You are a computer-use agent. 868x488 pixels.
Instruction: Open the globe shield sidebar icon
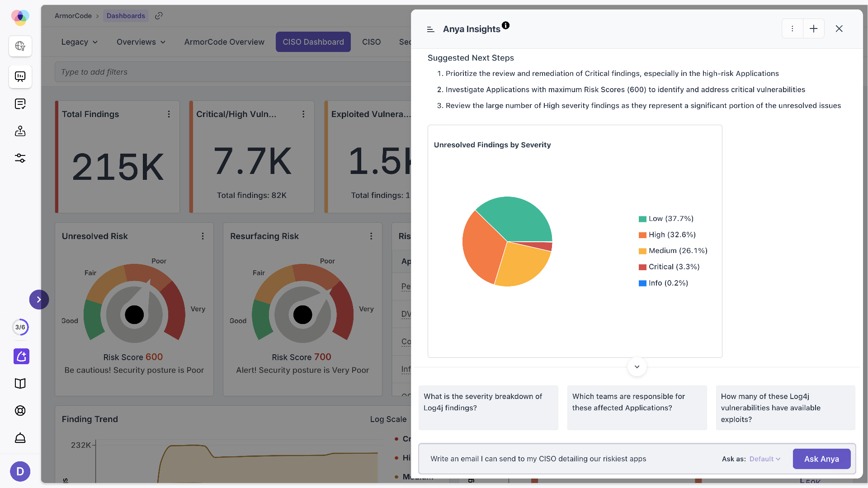20,46
